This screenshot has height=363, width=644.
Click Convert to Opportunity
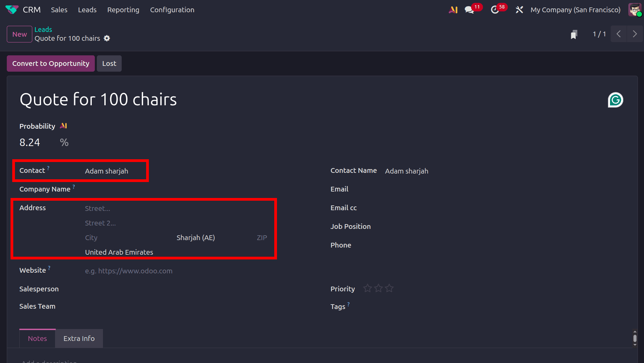51,63
